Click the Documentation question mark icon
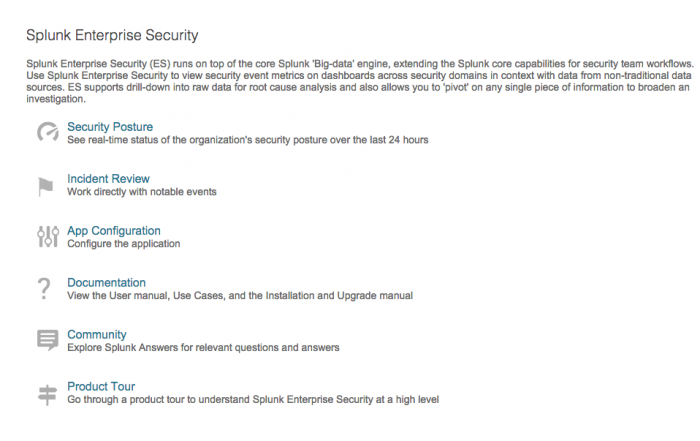Screen dimensions: 700x441 pyautogui.click(x=44, y=288)
